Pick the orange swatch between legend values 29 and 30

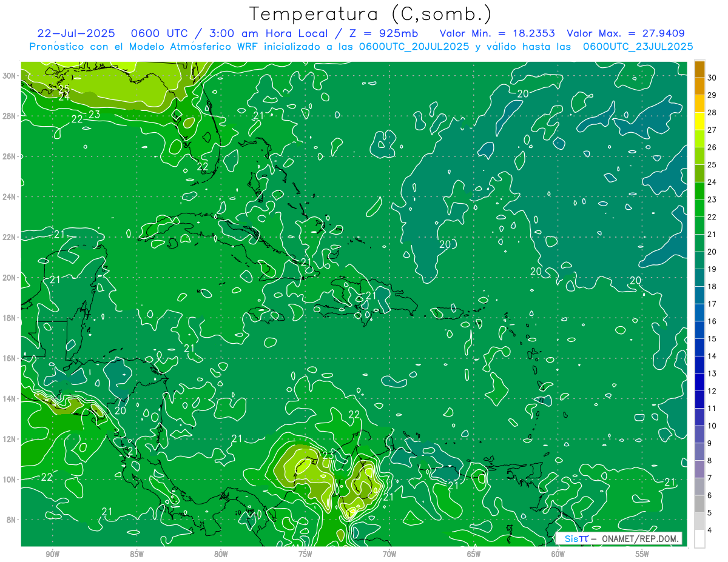[x=700, y=86]
